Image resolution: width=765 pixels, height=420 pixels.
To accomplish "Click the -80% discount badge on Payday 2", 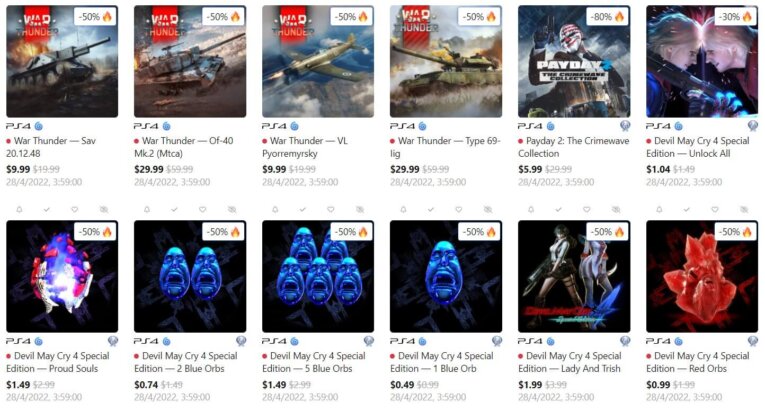I will click(607, 17).
